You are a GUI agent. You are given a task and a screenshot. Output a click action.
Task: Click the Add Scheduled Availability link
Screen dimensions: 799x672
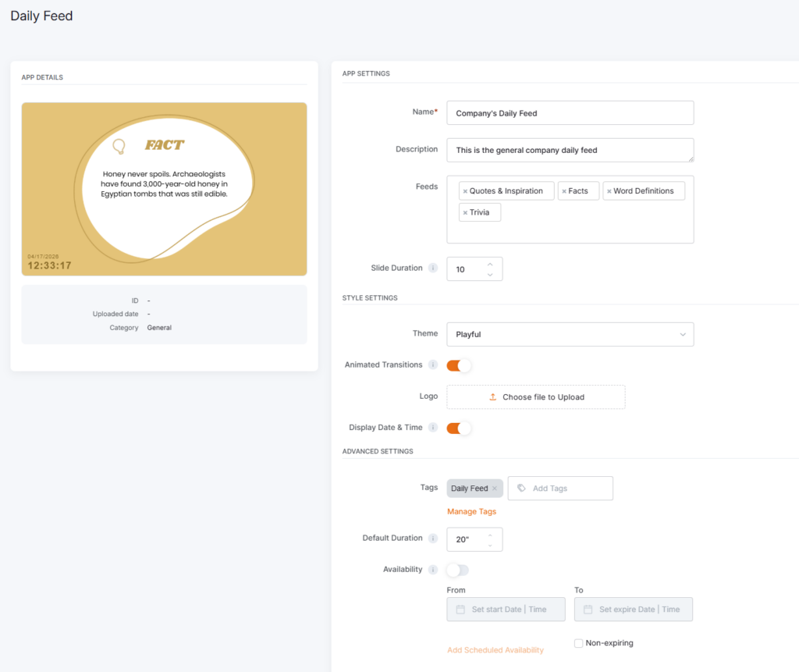pyautogui.click(x=495, y=650)
